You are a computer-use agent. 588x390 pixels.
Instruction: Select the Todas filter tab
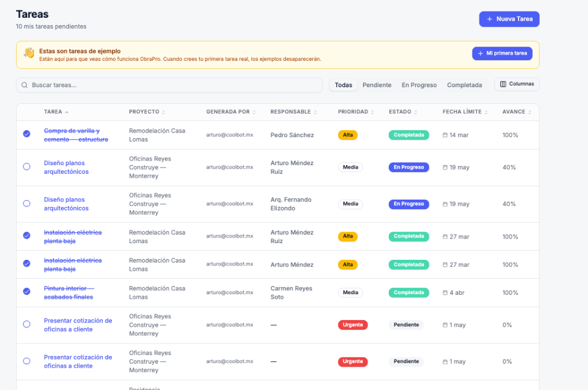343,85
